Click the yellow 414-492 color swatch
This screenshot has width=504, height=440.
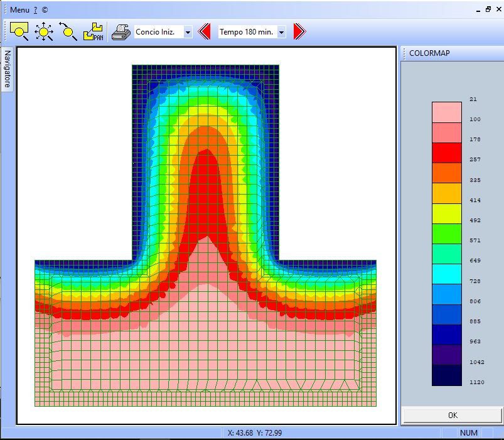(447, 213)
